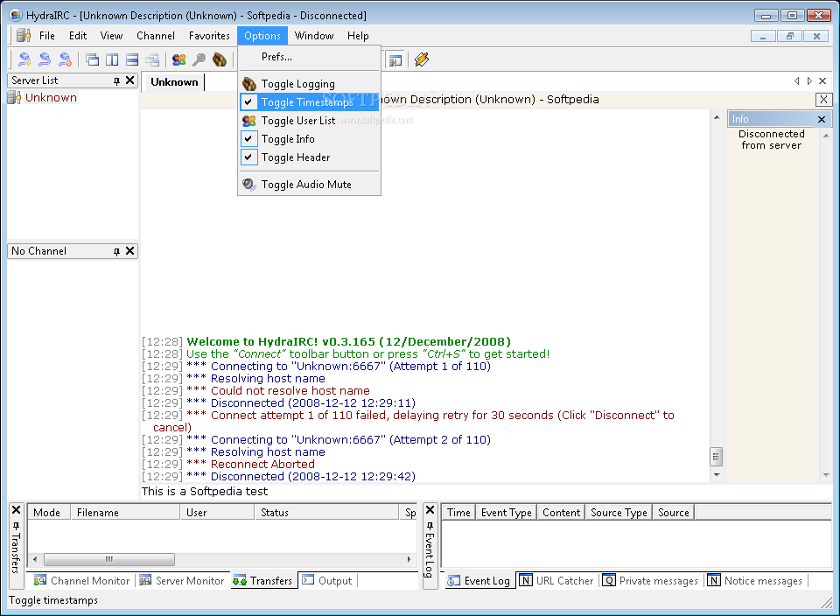This screenshot has width=840, height=616.
Task: Pin the No Channel panel
Action: point(116,251)
